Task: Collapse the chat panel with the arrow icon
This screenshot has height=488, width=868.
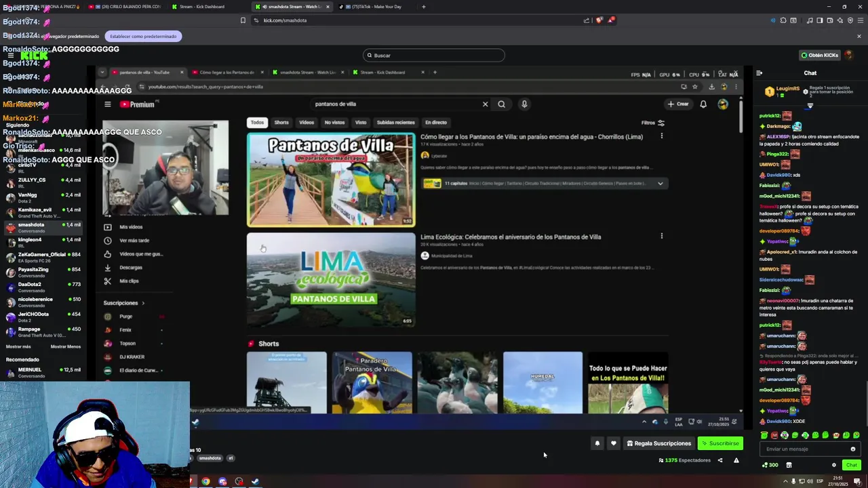Action: pyautogui.click(x=759, y=73)
